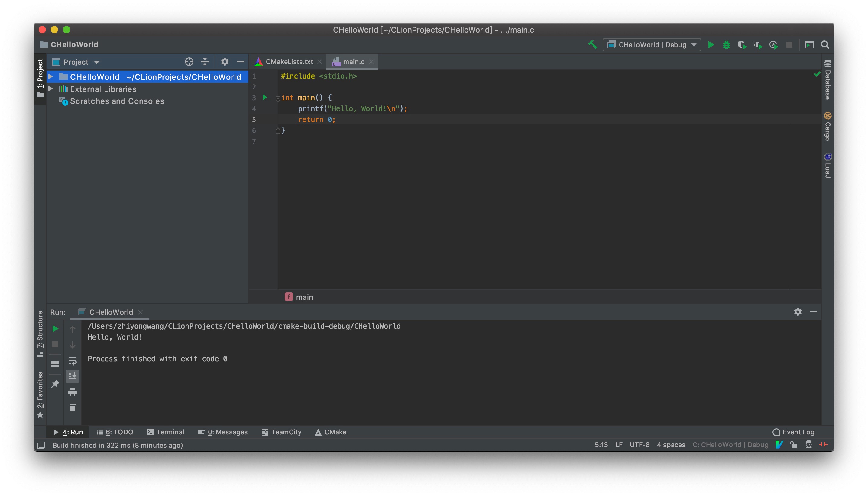Open the Terminal tool window tab
Screen dimensions: 868x496
(166, 432)
